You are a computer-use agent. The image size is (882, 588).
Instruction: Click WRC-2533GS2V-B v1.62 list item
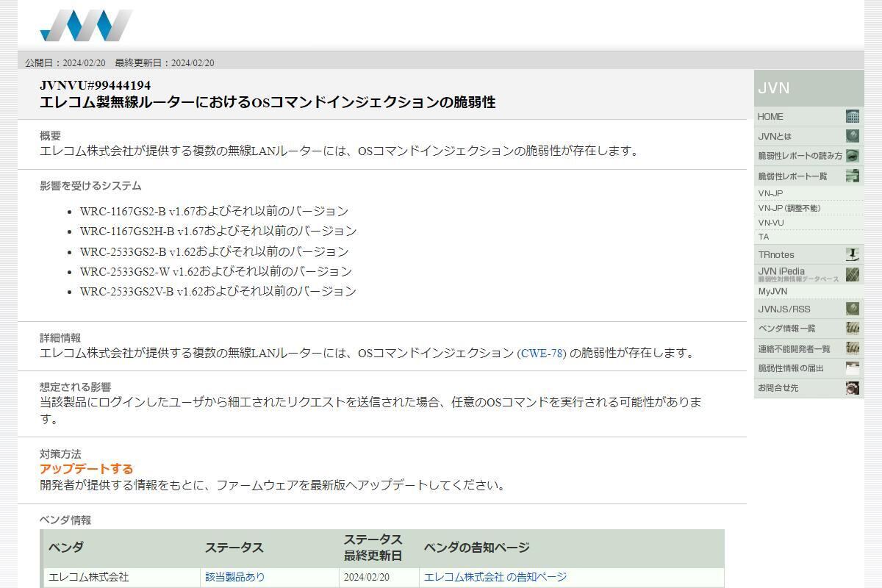tap(218, 291)
